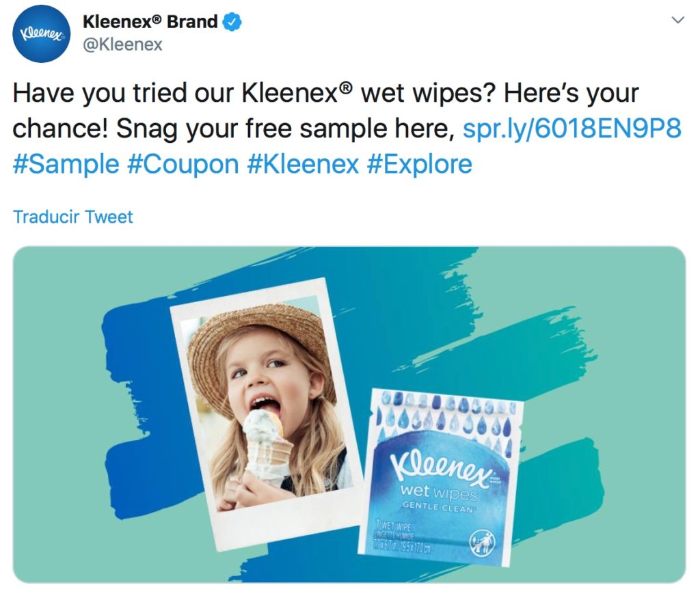Expand the tweet options chevron
This screenshot has width=700, height=611.
[677, 20]
